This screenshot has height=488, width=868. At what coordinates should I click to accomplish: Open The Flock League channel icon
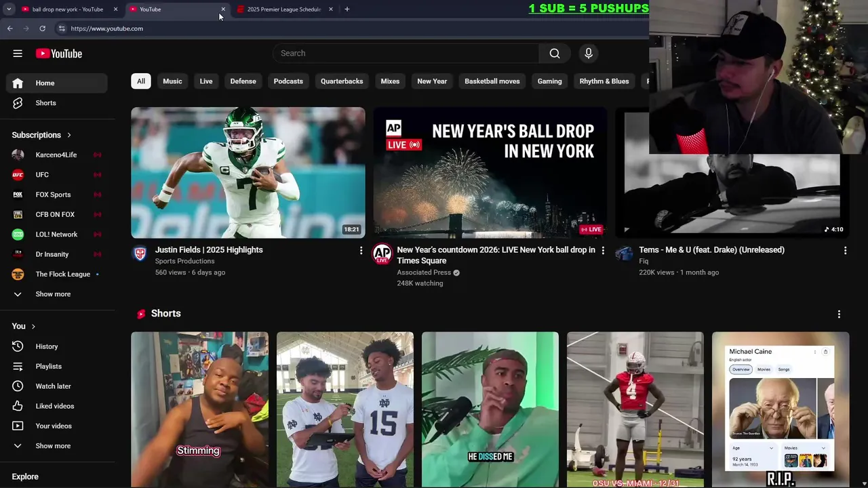(18, 274)
